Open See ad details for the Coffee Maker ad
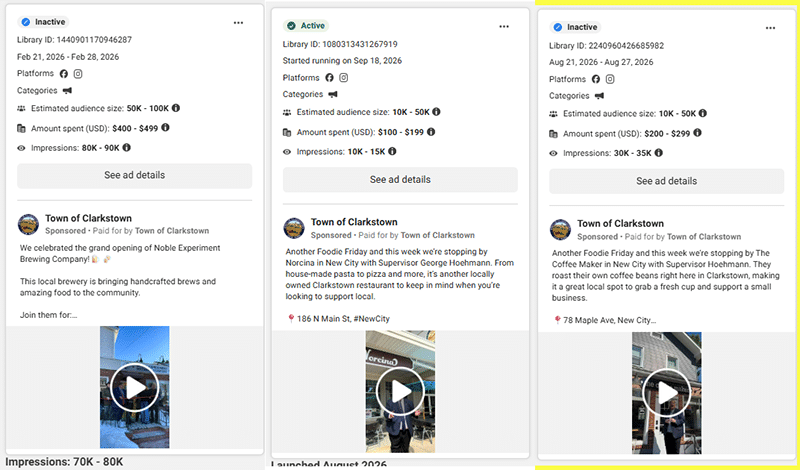The height and width of the screenshot is (470, 800). click(x=666, y=181)
